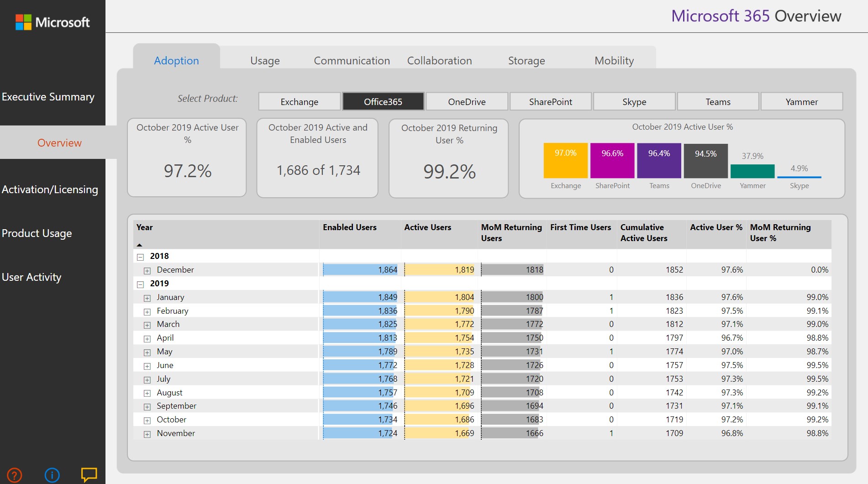The height and width of the screenshot is (484, 868).
Task: Click the orange help question mark icon
Action: click(14, 475)
